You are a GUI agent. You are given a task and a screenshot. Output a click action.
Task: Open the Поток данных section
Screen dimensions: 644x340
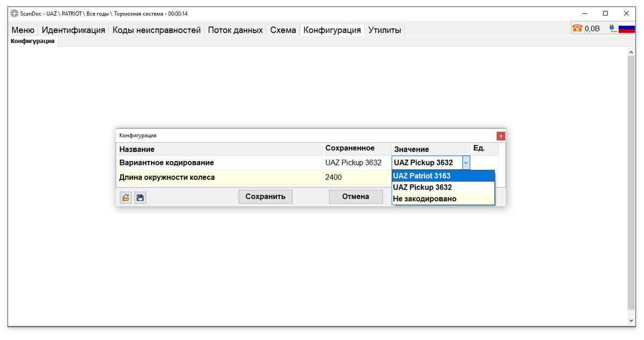pyautogui.click(x=236, y=30)
